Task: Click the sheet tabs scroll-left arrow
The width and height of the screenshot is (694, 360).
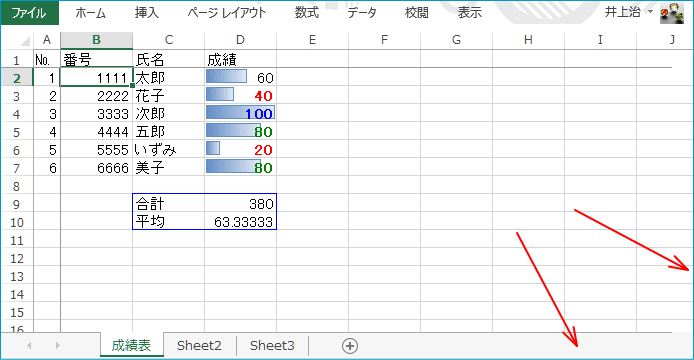Action: click(29, 345)
